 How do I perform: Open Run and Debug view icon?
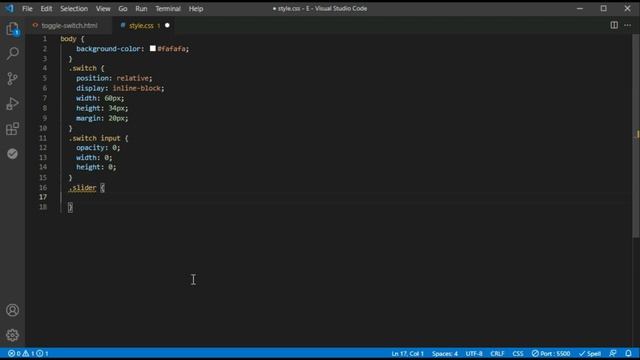(x=12, y=104)
